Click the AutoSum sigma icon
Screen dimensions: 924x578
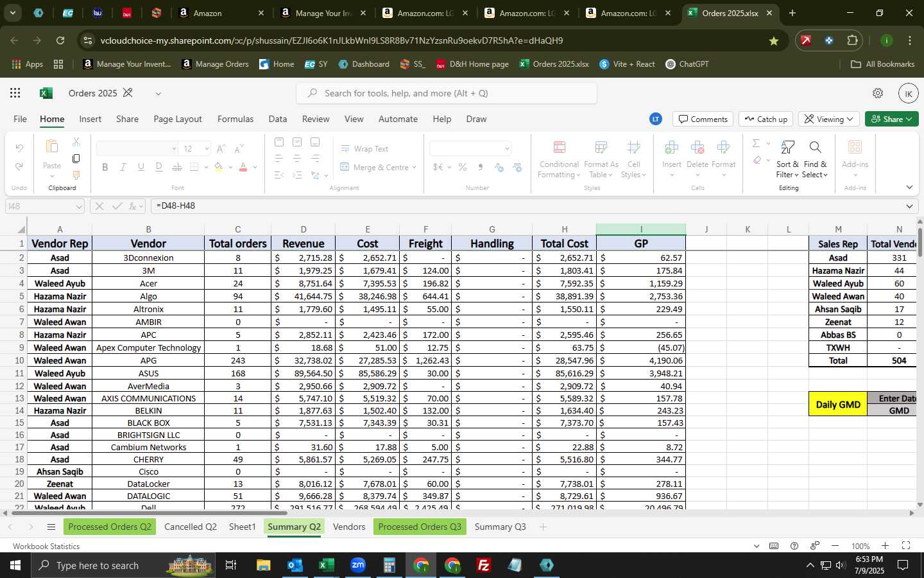(756, 143)
